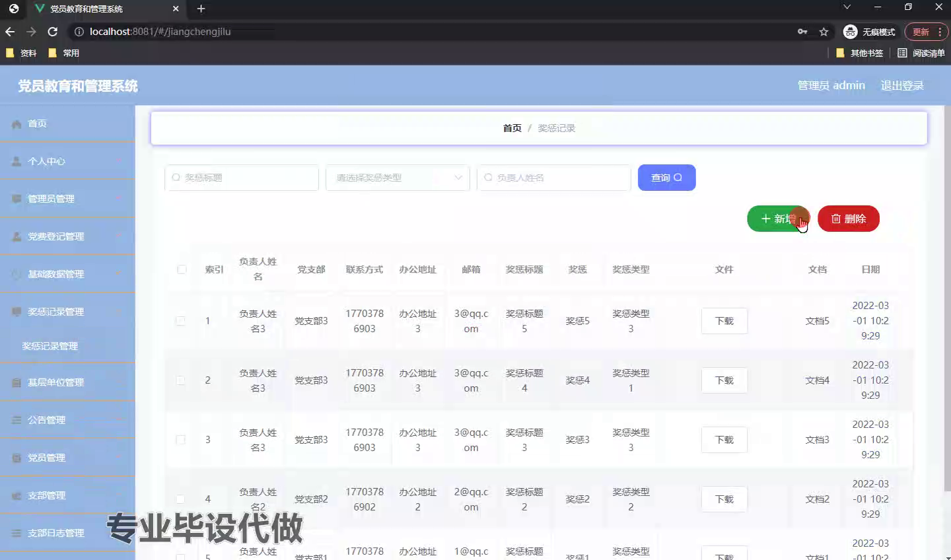
Task: Expand the 党费登记管理 sidebar menu
Action: [67, 236]
